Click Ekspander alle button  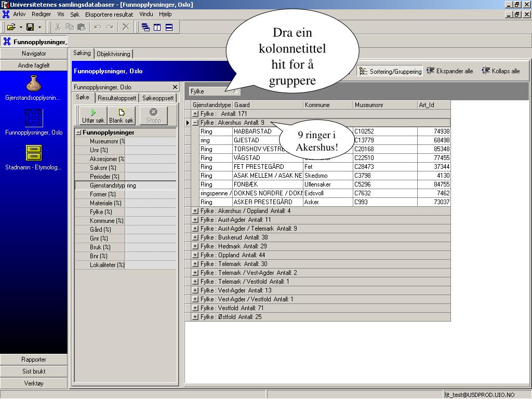click(449, 71)
